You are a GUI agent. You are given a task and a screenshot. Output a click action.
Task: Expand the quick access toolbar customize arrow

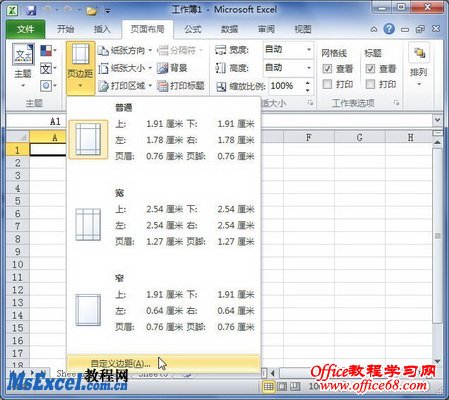point(108,11)
